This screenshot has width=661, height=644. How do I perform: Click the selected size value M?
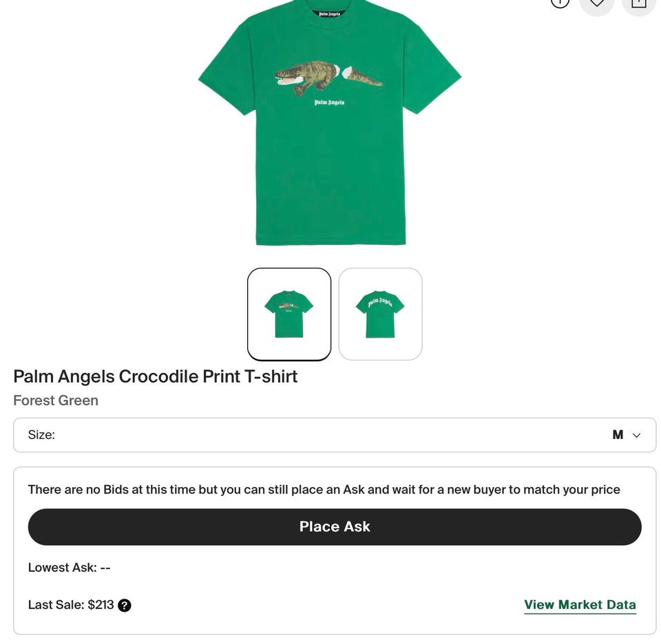pos(618,435)
